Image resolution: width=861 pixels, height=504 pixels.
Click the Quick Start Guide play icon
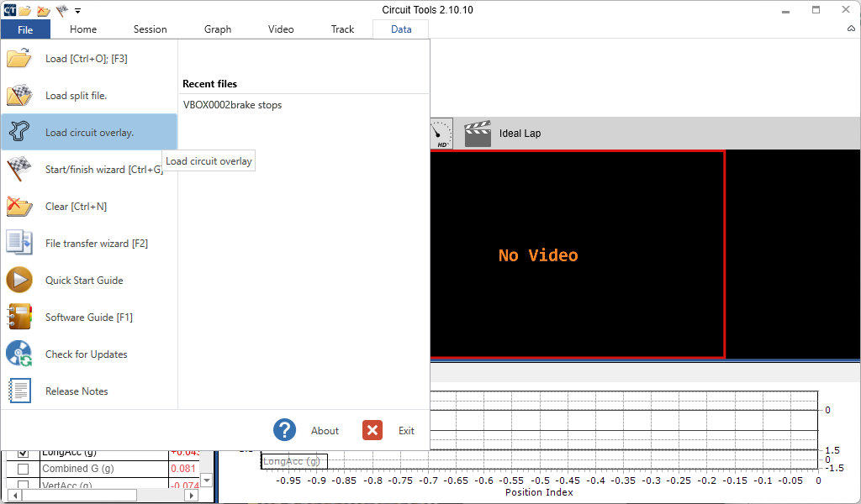pyautogui.click(x=19, y=280)
